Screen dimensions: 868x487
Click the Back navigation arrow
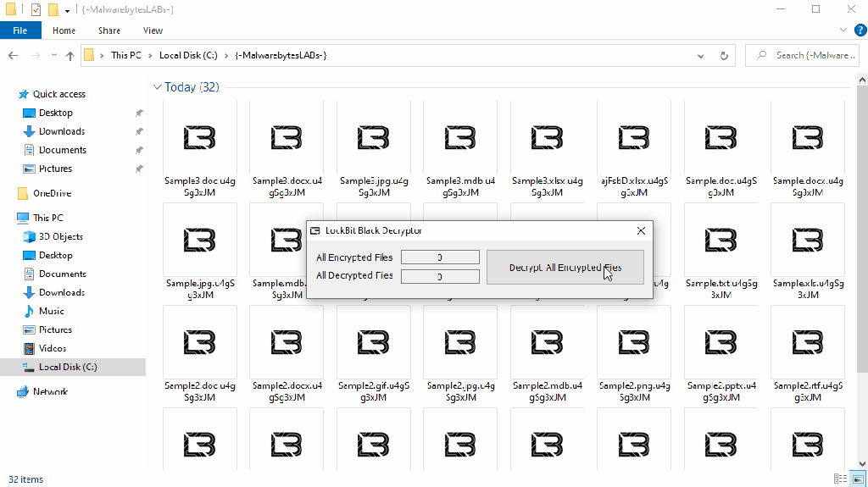[x=14, y=55]
